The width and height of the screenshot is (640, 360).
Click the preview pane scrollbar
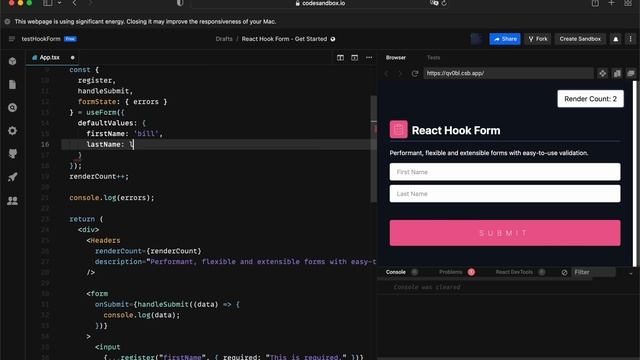click(x=635, y=173)
